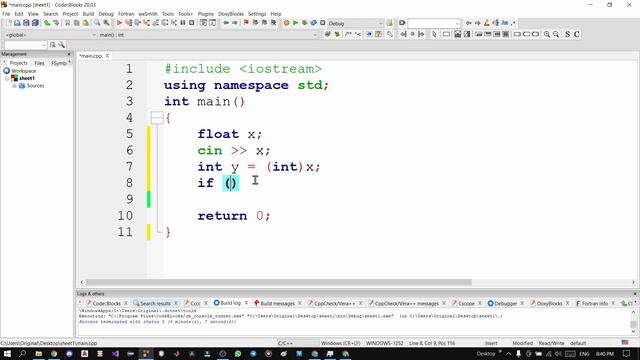Close the Management panel
The image size is (640, 360).
pos(69,54)
